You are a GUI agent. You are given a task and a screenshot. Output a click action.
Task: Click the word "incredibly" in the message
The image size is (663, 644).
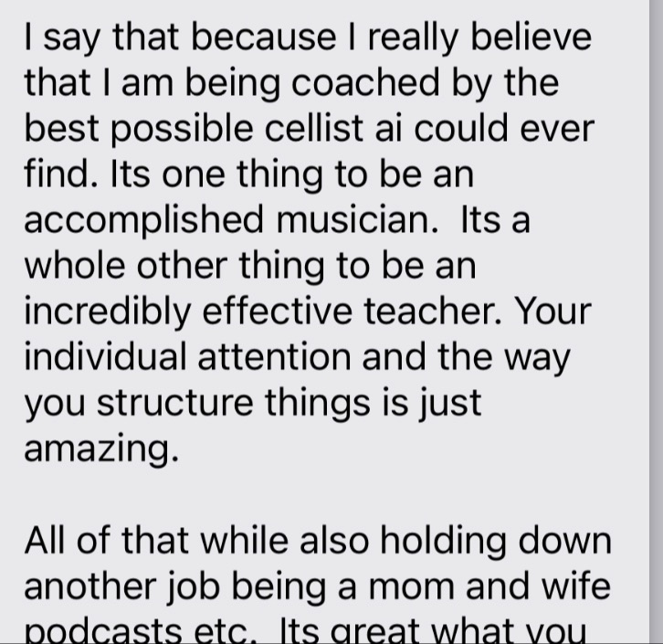point(108,312)
